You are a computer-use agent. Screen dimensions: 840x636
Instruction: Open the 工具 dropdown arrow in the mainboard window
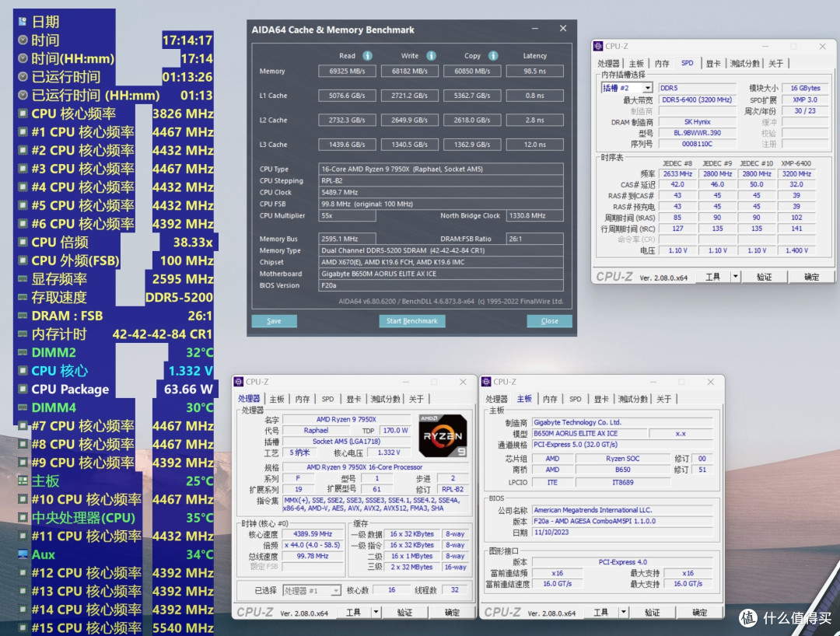tap(624, 612)
